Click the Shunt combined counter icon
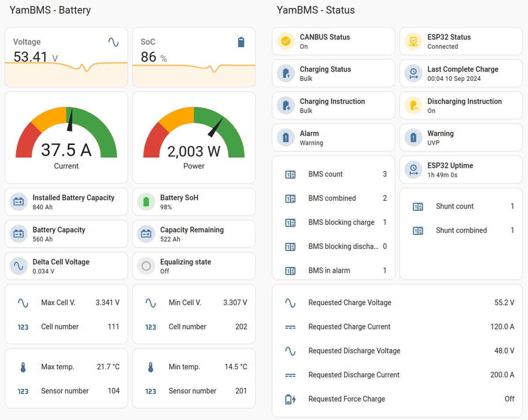Viewport: 528px width, 420px height. click(418, 230)
